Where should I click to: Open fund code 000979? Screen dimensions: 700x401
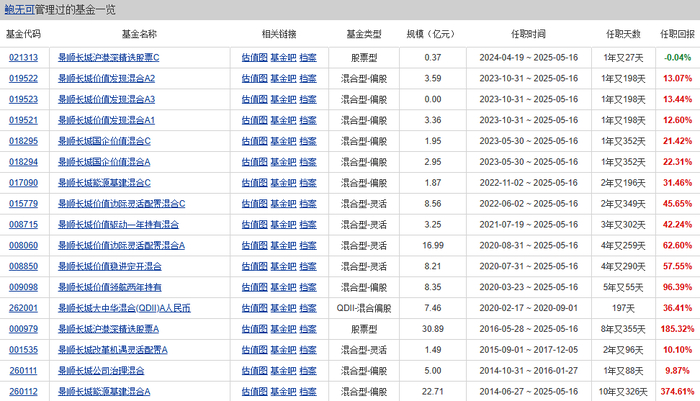click(24, 329)
